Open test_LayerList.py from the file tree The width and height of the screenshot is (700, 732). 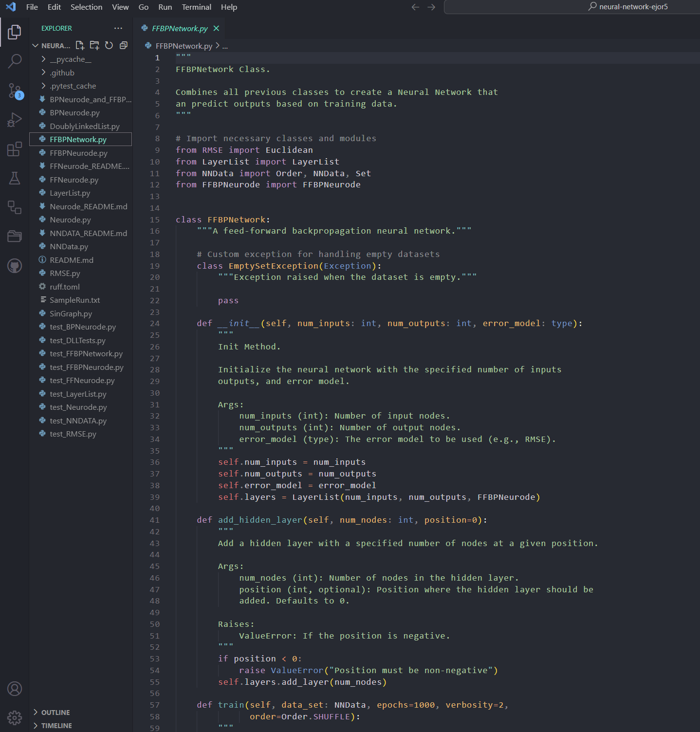point(81,394)
